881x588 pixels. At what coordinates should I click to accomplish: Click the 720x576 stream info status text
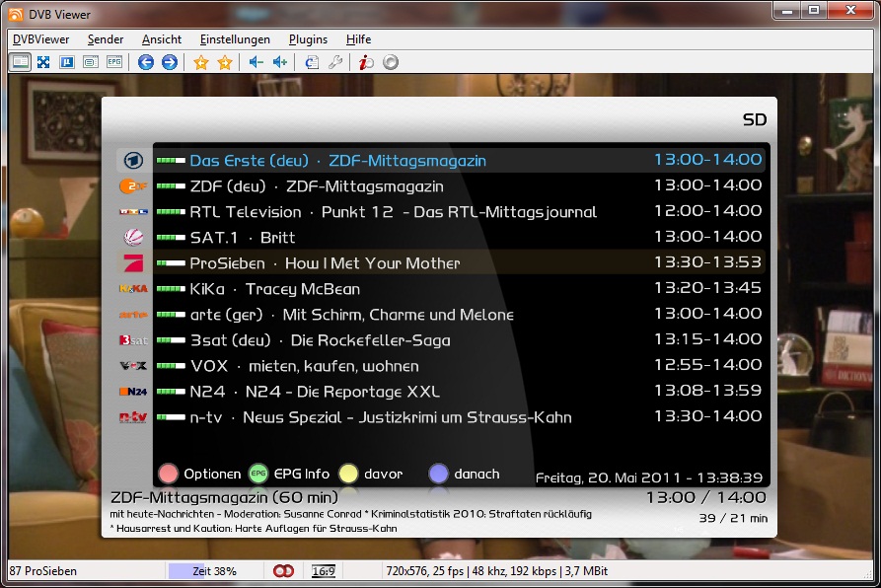coord(496,571)
